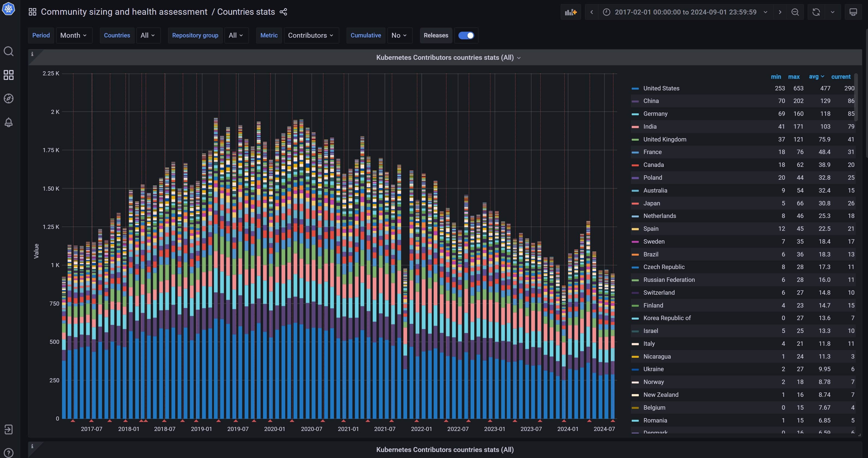This screenshot has height=458, width=868.
Task: Click the Kubernetes logo at top left
Action: (x=9, y=9)
